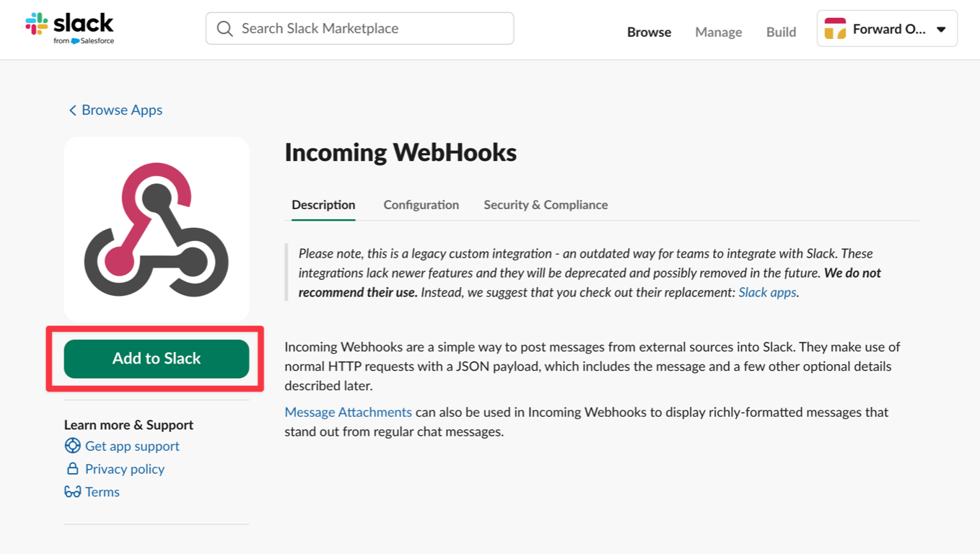The image size is (980, 554).
Task: Follow the Slack apps link
Action: (x=767, y=292)
